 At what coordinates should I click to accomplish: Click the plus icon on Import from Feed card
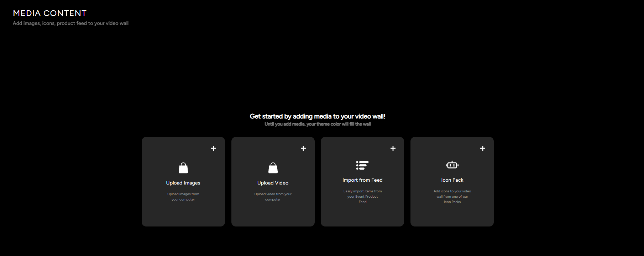point(393,148)
